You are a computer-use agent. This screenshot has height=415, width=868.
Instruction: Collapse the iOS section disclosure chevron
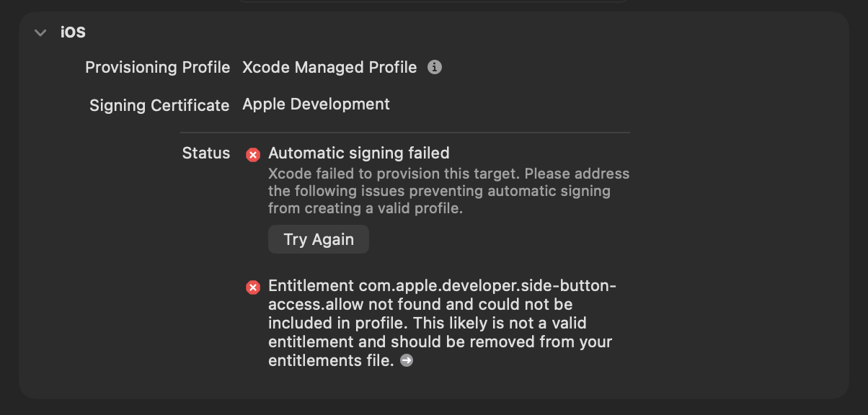40,32
